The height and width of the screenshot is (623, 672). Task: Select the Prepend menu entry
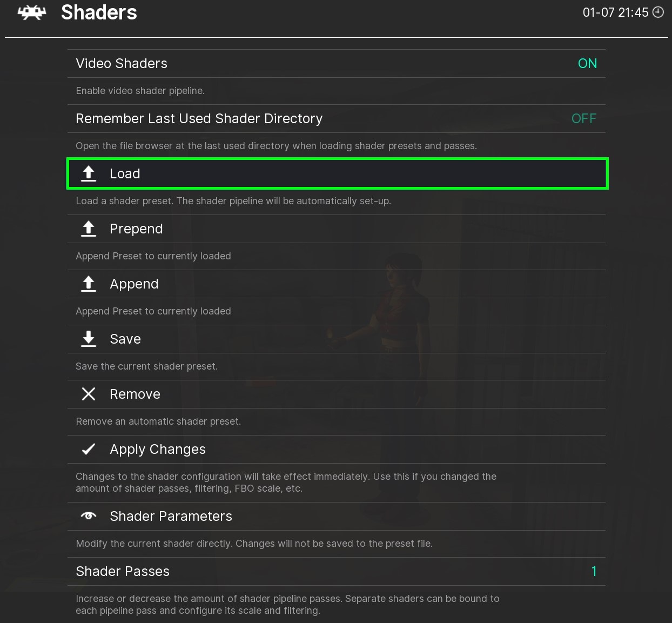pyautogui.click(x=136, y=229)
